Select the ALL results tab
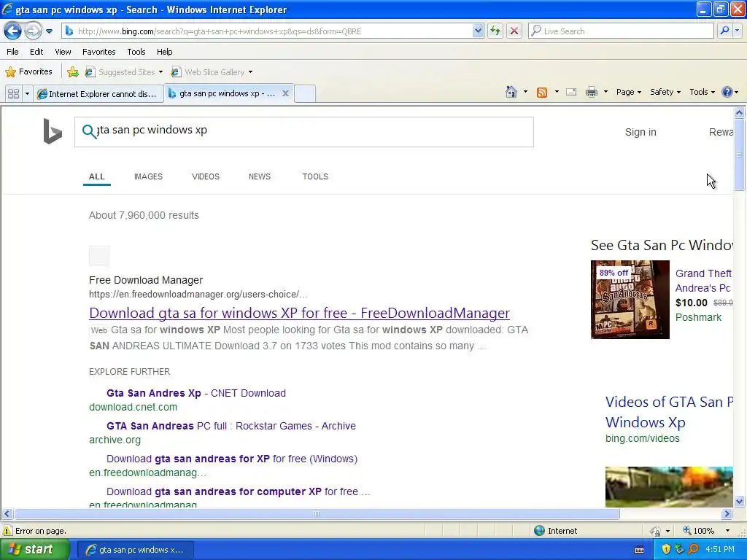747x560 pixels. tap(97, 176)
